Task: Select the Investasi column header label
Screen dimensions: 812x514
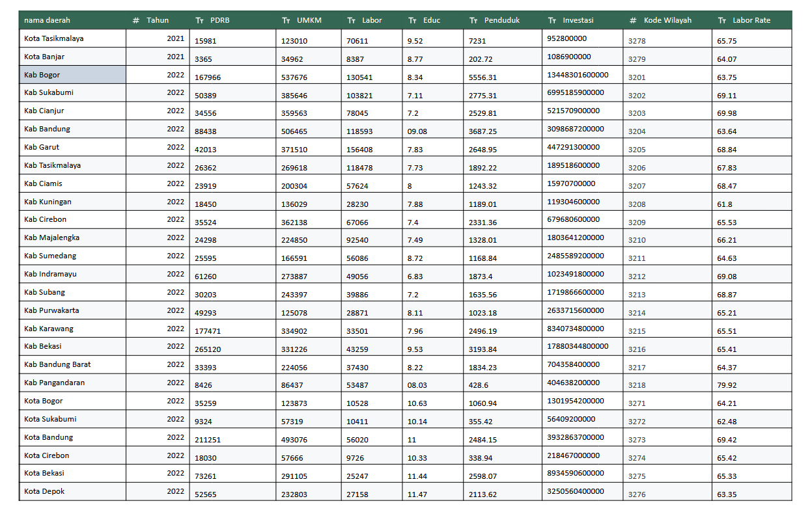Action: pos(578,20)
